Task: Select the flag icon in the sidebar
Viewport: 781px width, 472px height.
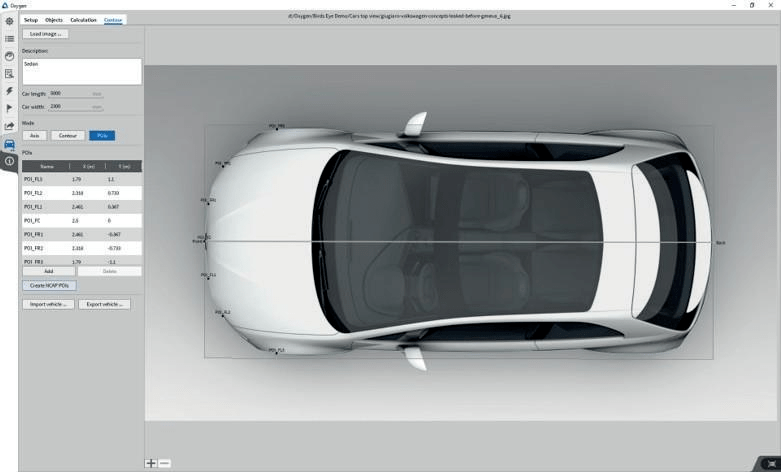Action: point(9,108)
